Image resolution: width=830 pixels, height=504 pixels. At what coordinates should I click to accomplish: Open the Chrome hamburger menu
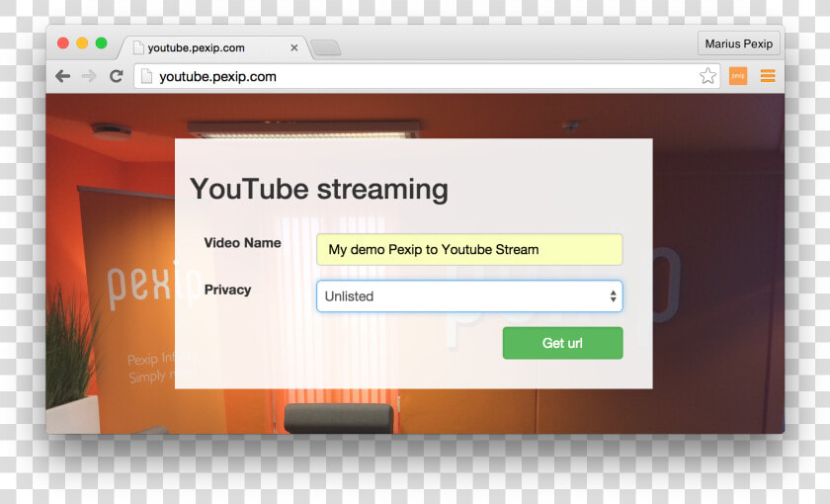click(768, 76)
